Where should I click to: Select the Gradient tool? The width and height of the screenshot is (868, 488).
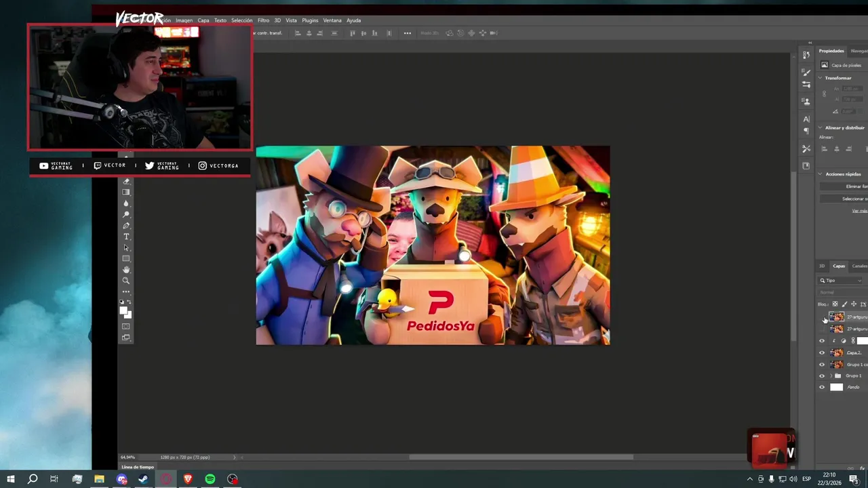pyautogui.click(x=126, y=192)
